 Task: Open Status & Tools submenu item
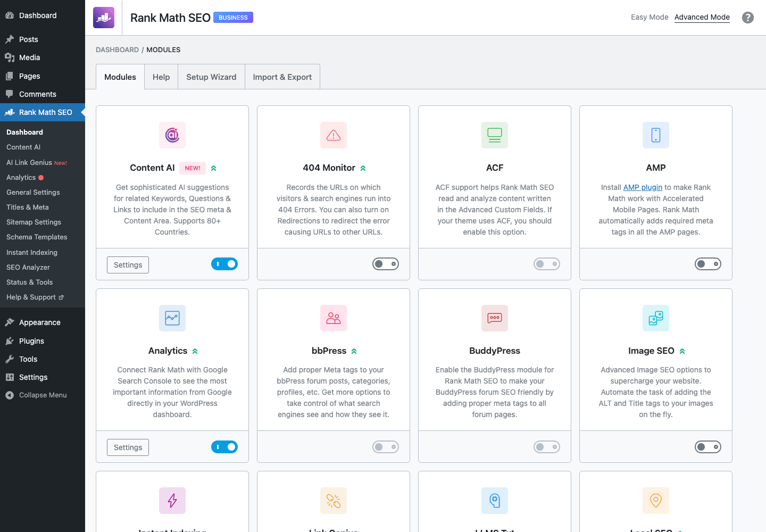click(30, 282)
